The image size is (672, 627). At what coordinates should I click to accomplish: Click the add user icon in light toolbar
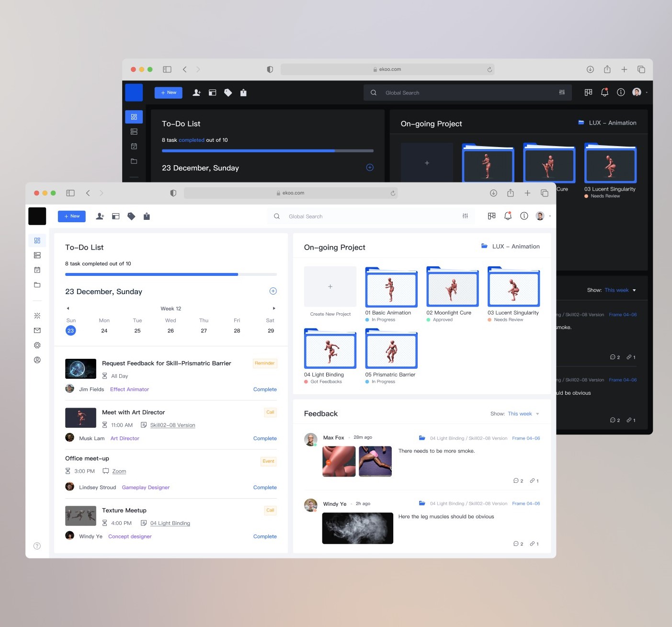click(x=100, y=217)
